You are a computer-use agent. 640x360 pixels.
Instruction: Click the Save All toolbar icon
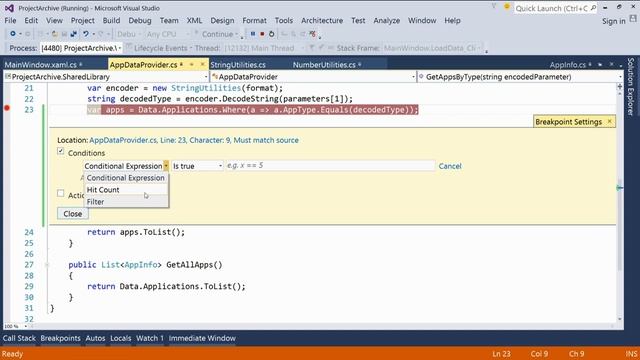click(73, 34)
